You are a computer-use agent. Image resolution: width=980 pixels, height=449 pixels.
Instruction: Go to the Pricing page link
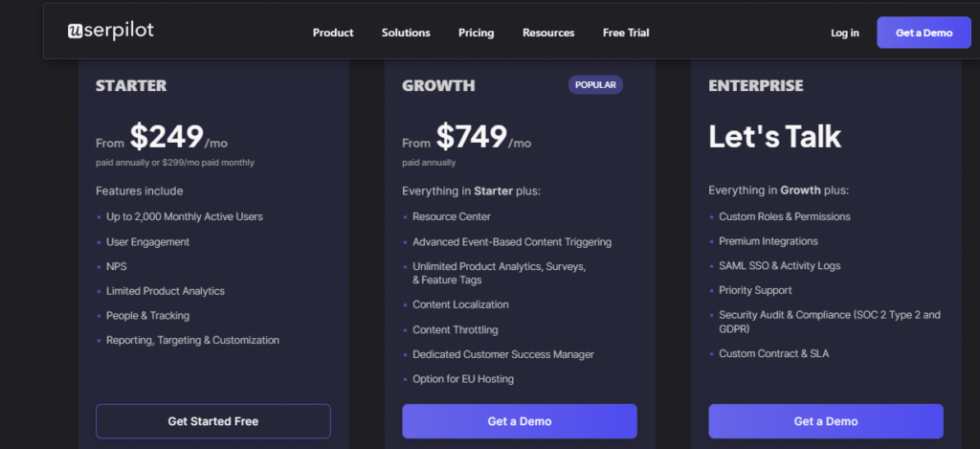(476, 33)
